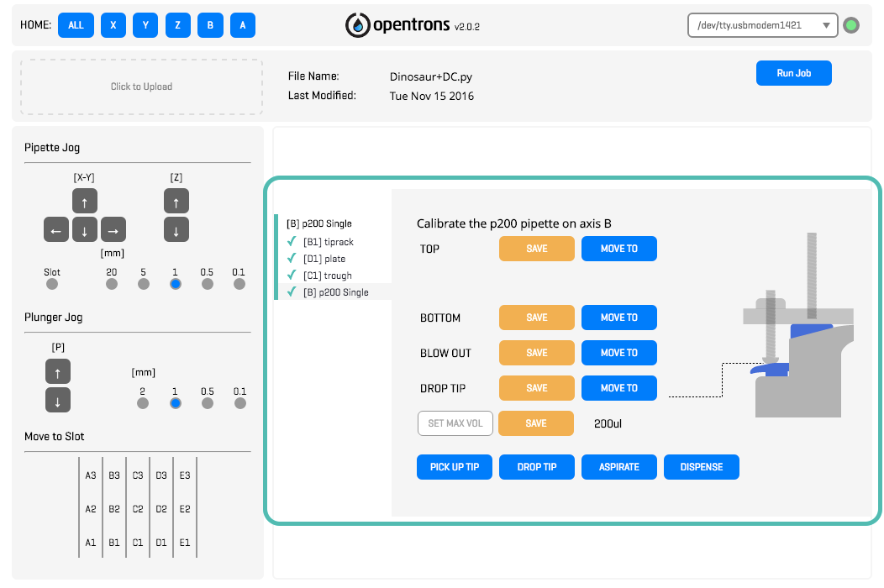This screenshot has width=884, height=588.
Task: Jog pipette right with arrow button
Action: pyautogui.click(x=113, y=229)
